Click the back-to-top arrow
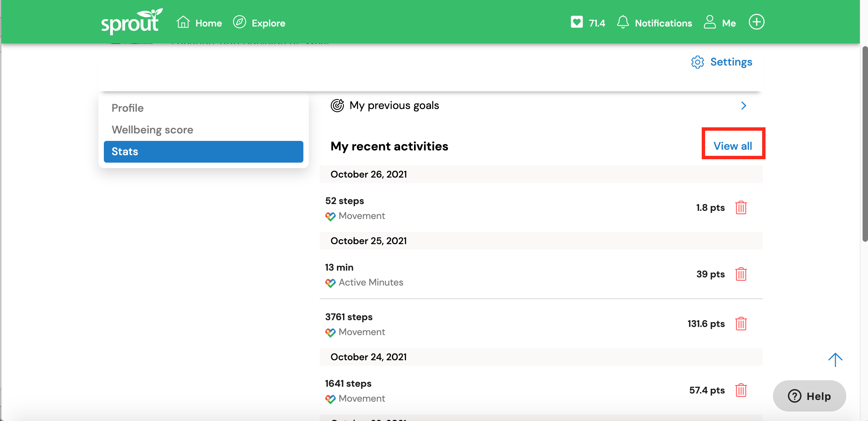 (x=835, y=360)
